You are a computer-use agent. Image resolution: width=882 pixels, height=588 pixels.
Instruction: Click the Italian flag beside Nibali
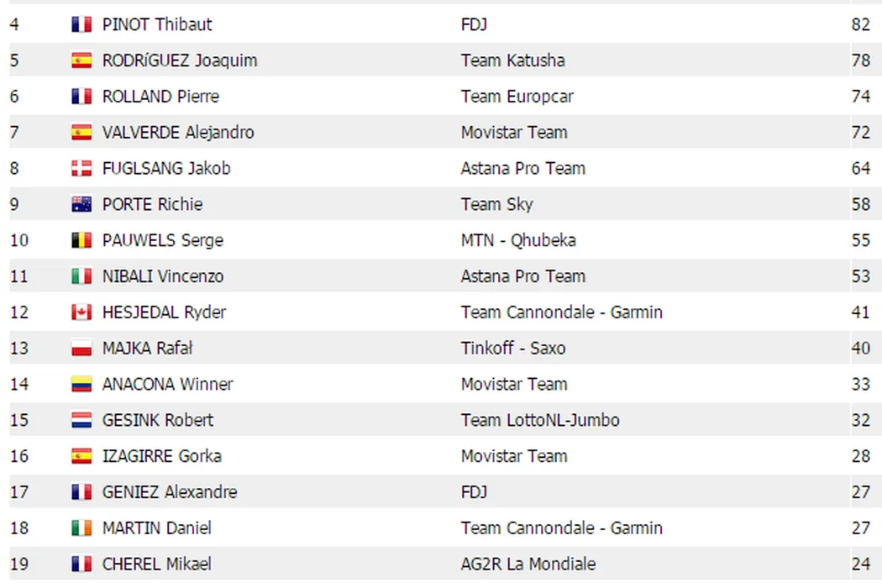click(81, 277)
